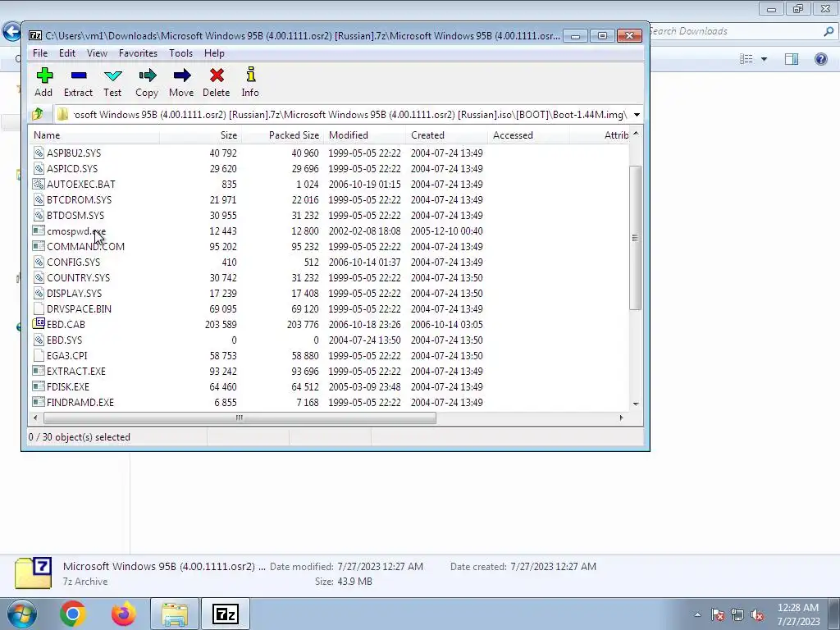Image resolution: width=840 pixels, height=630 pixels.
Task: Click the Action Center flag tray icon
Action: tap(718, 615)
